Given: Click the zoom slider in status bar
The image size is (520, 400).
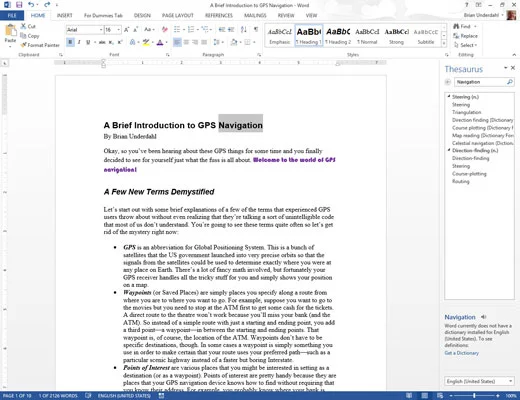Looking at the screenshot, I should tap(475, 395).
